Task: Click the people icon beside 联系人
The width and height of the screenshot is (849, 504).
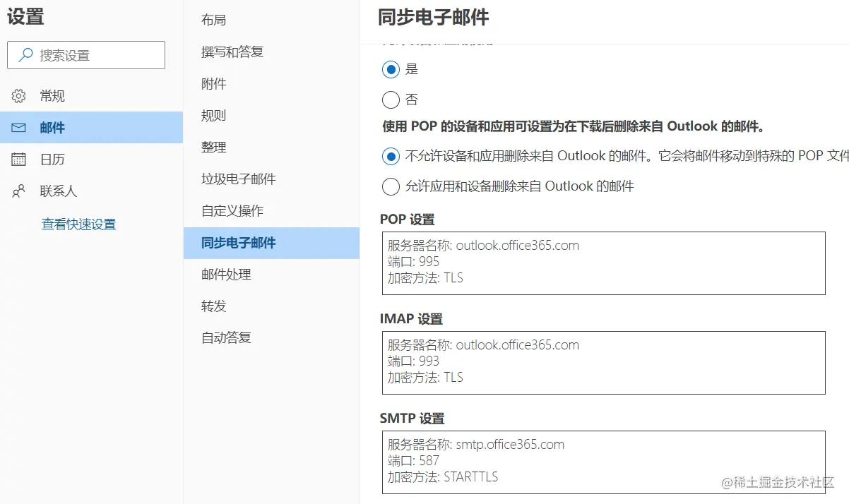Action: [x=19, y=191]
